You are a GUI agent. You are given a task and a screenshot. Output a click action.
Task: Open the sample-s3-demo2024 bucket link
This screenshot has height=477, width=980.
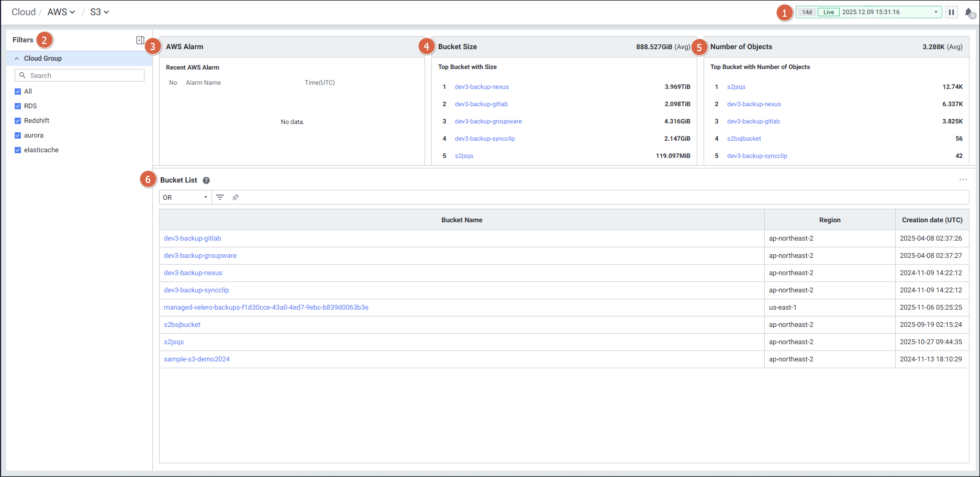196,359
